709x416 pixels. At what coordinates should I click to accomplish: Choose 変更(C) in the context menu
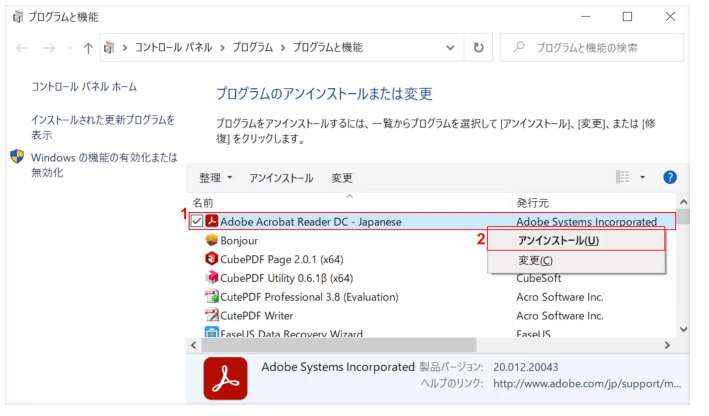pyautogui.click(x=535, y=261)
